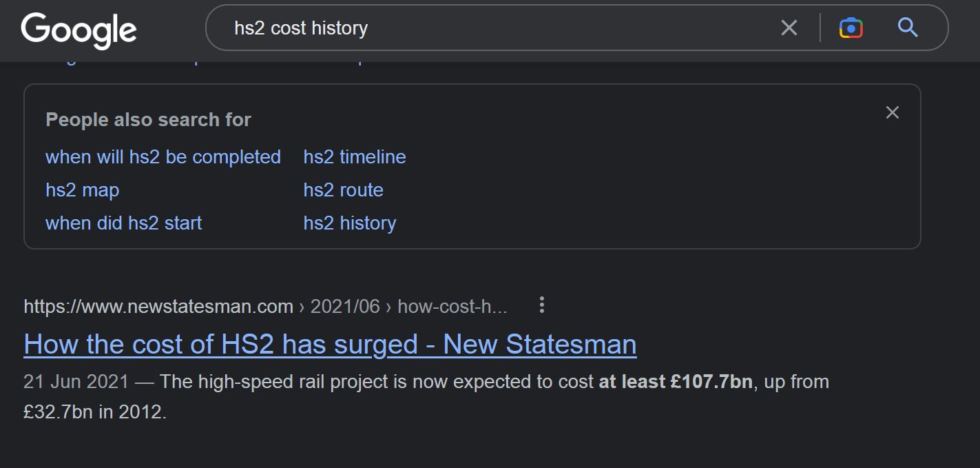Choose the hs2 timeline related search
The image size is (980, 468).
coord(355,157)
